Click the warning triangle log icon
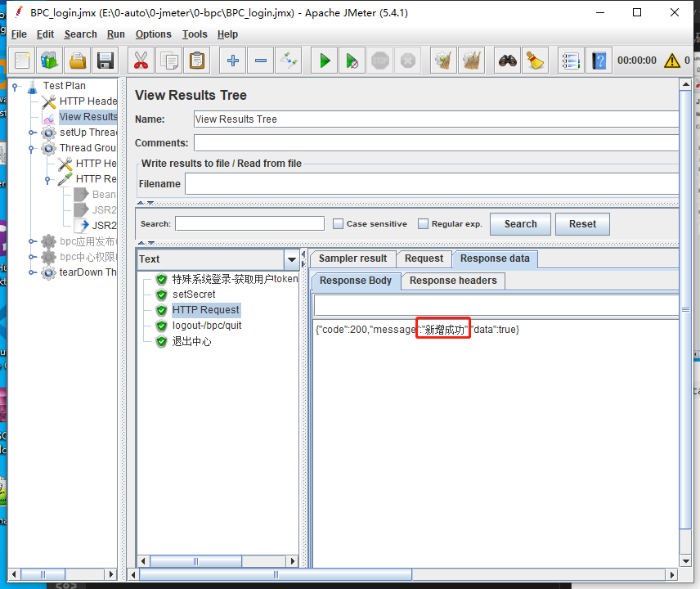 [x=672, y=61]
